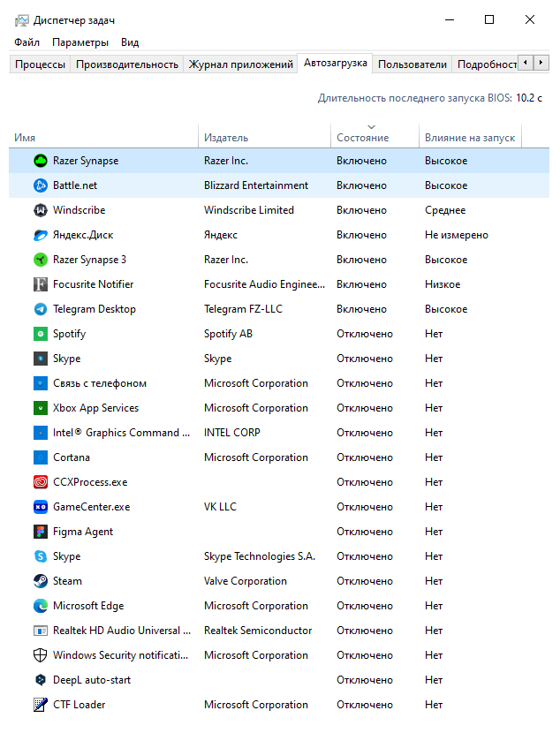Click the Realtek HD Audio icon
Image resolution: width=560 pixels, height=733 pixels.
pos(41,631)
